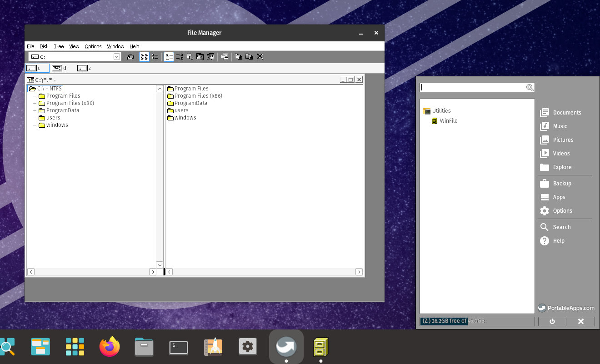
Task: Open the Disk menu
Action: pyautogui.click(x=44, y=46)
